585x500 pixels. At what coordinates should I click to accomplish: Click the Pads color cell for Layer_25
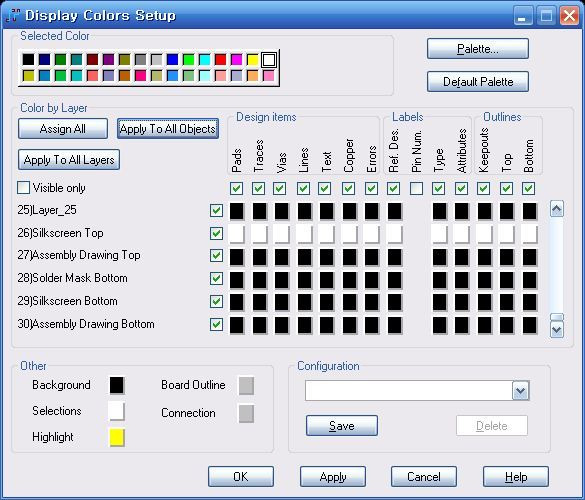point(237,211)
